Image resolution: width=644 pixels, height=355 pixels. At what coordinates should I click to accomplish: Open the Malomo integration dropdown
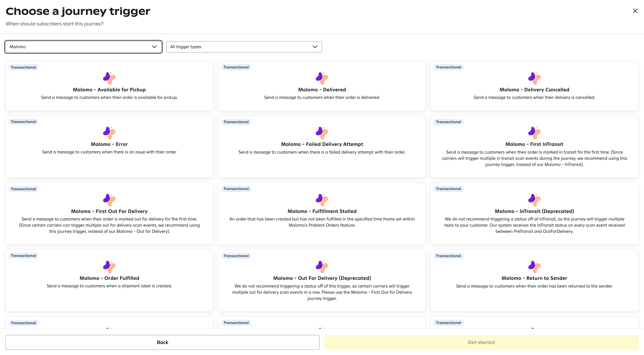click(83, 47)
